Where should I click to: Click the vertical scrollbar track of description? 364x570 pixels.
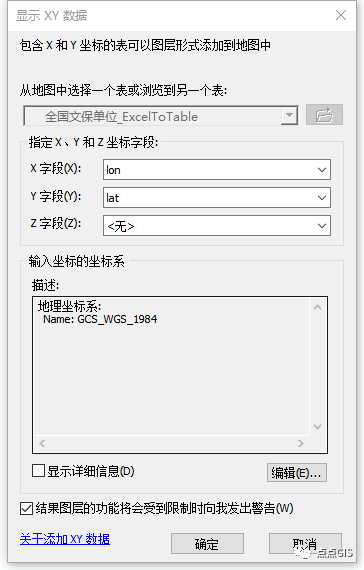317,367
